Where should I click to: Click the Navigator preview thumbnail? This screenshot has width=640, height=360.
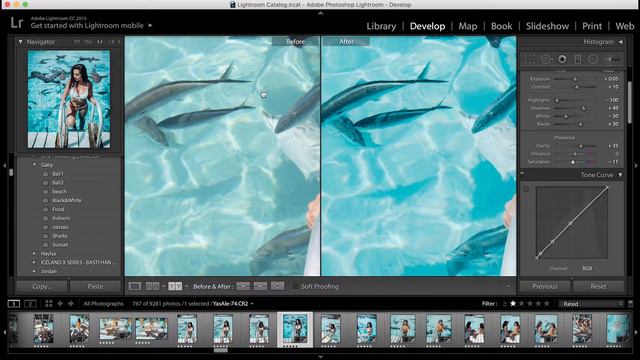tap(69, 99)
